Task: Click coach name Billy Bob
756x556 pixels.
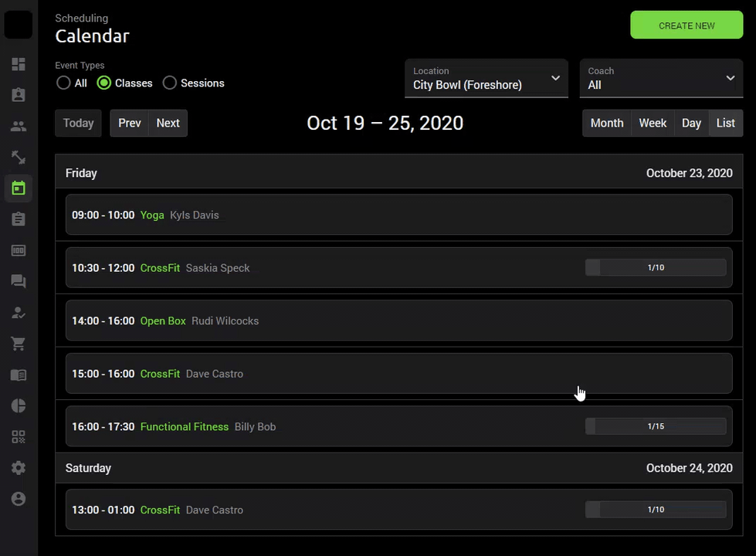Action: coord(255,427)
